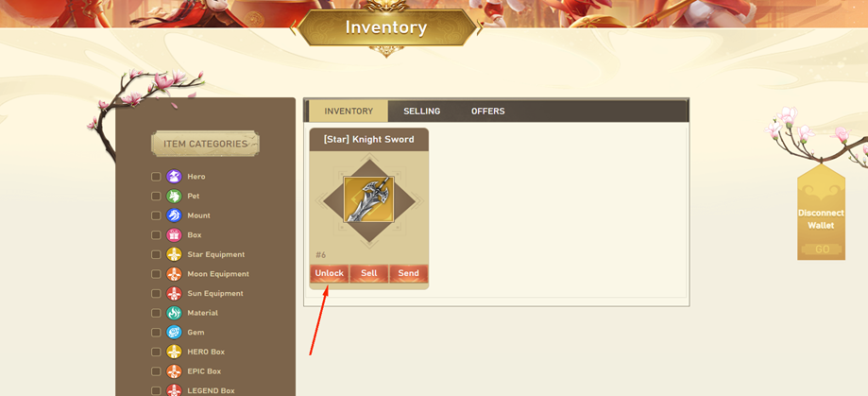Switch to the SELLING tab

pyautogui.click(x=422, y=112)
